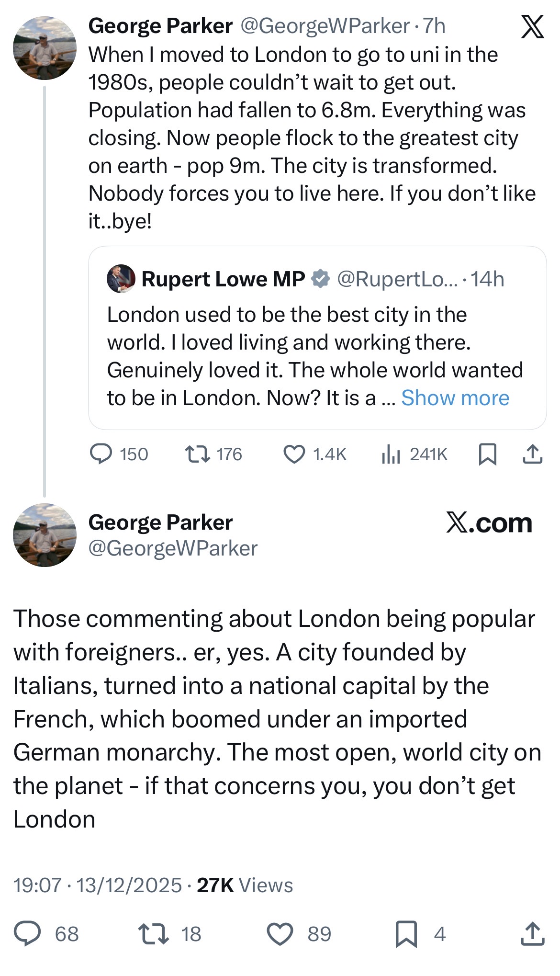
Task: View analytics showing 241K views
Action: [391, 454]
